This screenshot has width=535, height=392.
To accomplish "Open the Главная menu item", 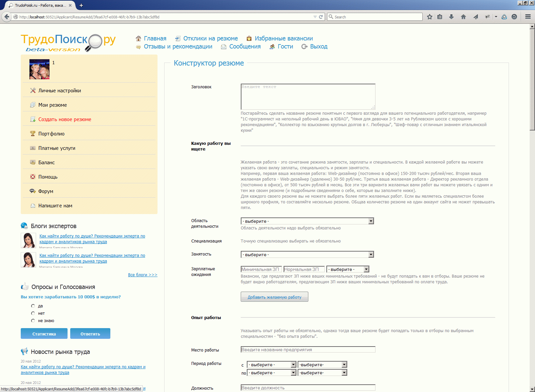I will pyautogui.click(x=155, y=38).
